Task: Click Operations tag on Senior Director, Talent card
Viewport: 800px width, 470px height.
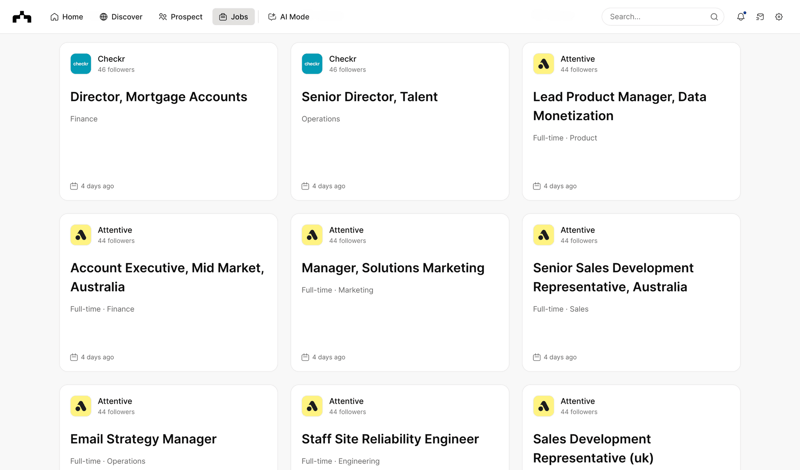Action: point(320,119)
